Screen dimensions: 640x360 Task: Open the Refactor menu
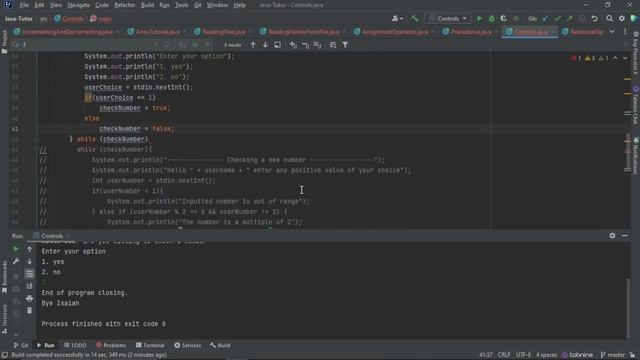pyautogui.click(x=124, y=5)
